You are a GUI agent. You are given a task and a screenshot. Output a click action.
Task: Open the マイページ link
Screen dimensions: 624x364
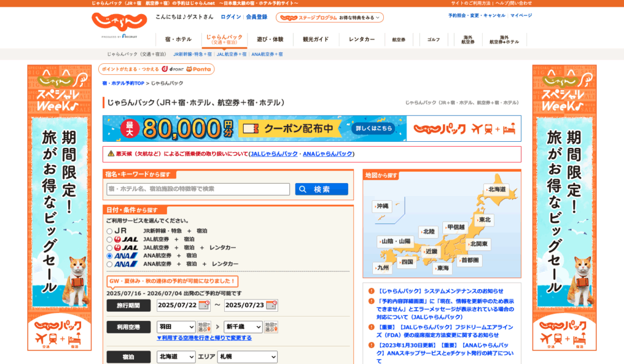point(521,15)
